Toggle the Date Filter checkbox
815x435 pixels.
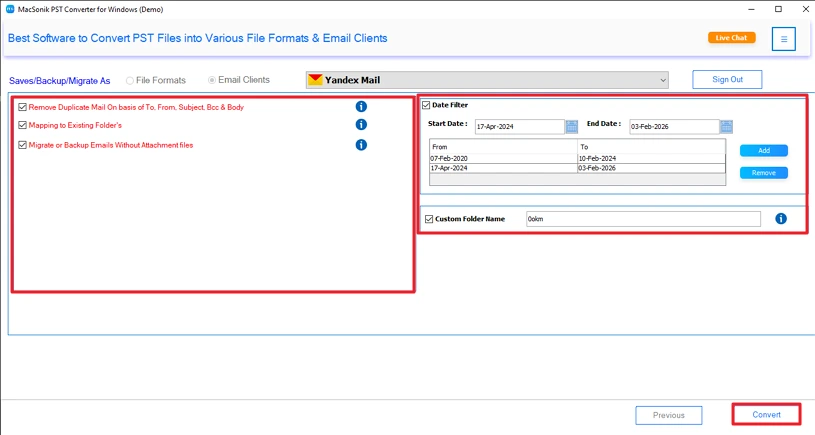pyautogui.click(x=426, y=105)
